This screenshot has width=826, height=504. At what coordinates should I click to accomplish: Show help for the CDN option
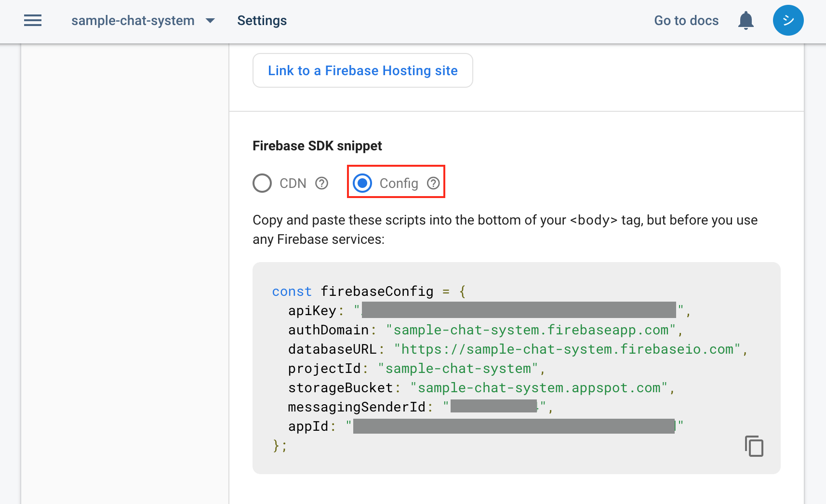[321, 183]
